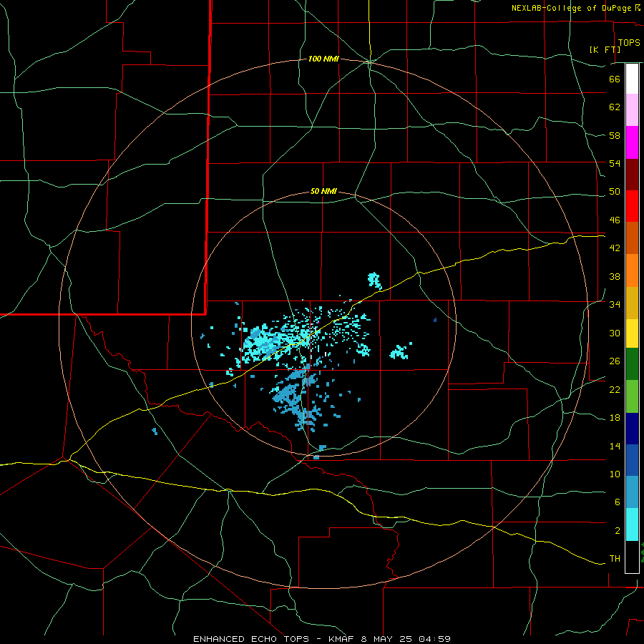The image size is (644, 644).
Task: Pick the bright red legend swatch
Action: 632,206
